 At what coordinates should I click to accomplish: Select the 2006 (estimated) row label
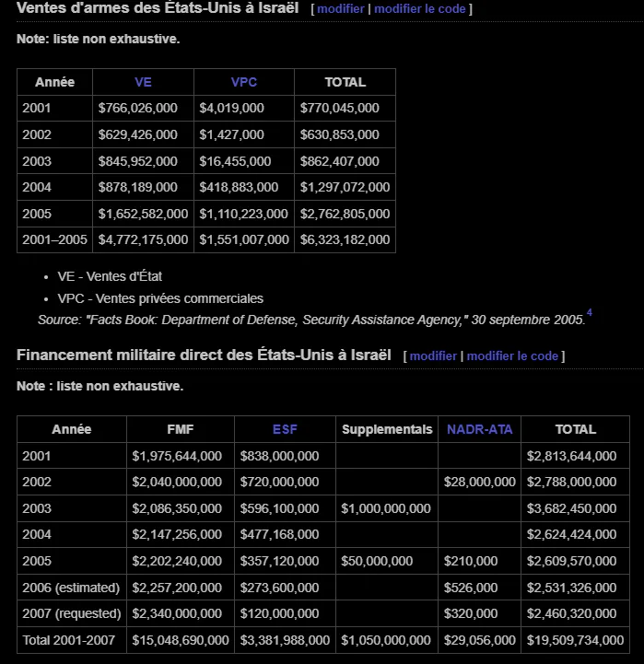click(x=71, y=588)
